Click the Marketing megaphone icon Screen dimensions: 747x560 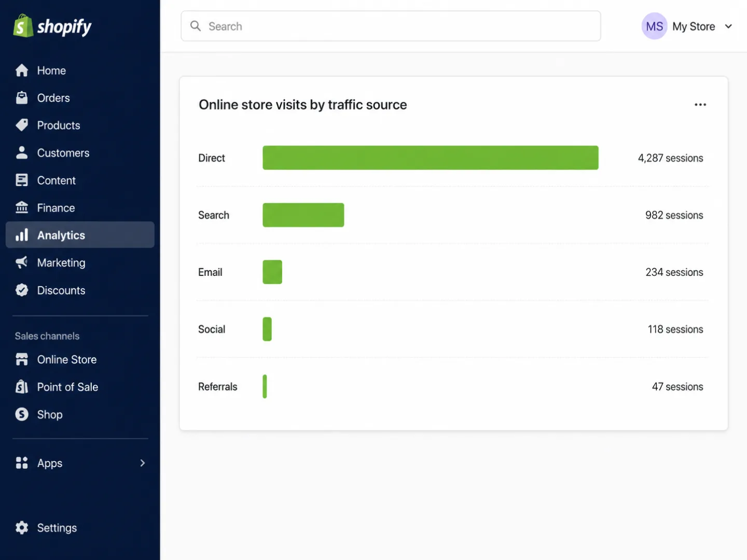(22, 262)
